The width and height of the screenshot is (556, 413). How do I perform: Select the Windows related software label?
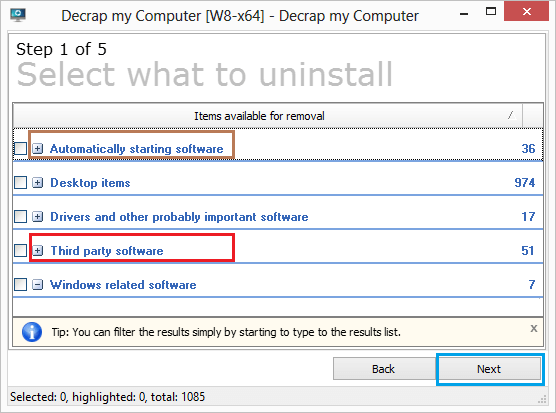[x=123, y=285]
